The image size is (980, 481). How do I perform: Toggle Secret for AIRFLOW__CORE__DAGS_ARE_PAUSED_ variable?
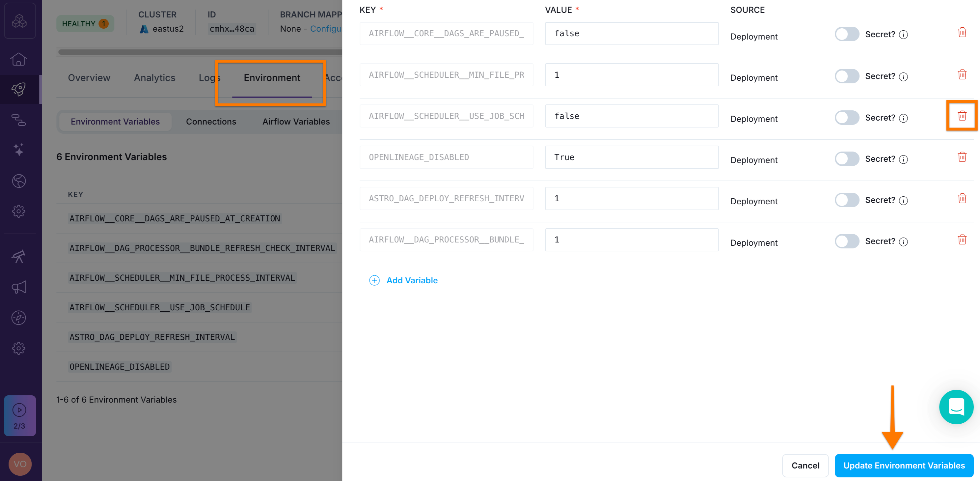(847, 34)
